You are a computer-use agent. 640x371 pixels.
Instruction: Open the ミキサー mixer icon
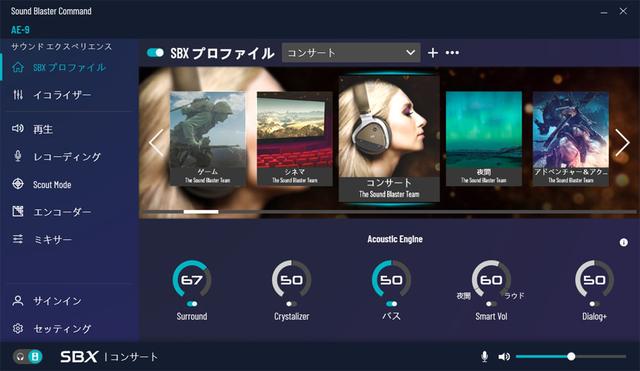click(x=18, y=239)
